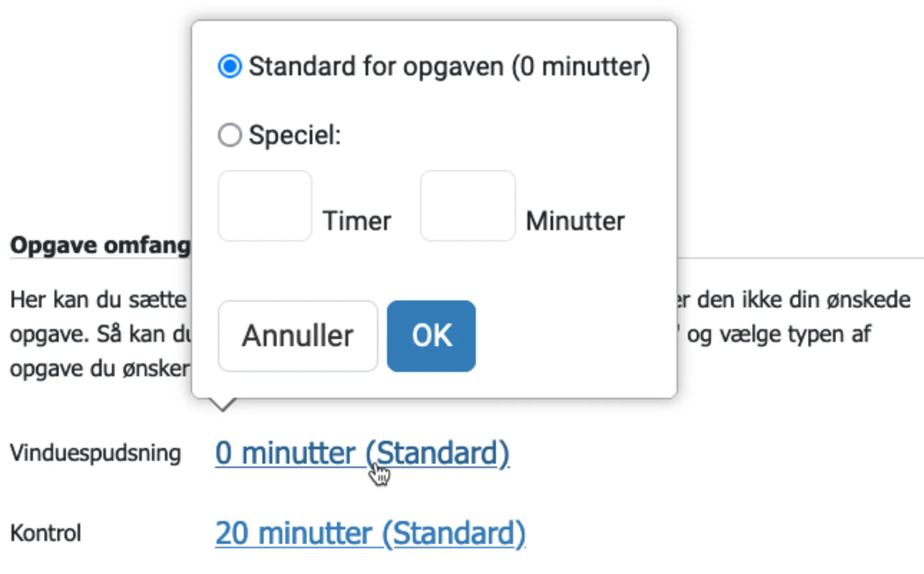
Task: Select the 'Standard for opgaven (0 minutter)' radio button
Action: coord(231,65)
